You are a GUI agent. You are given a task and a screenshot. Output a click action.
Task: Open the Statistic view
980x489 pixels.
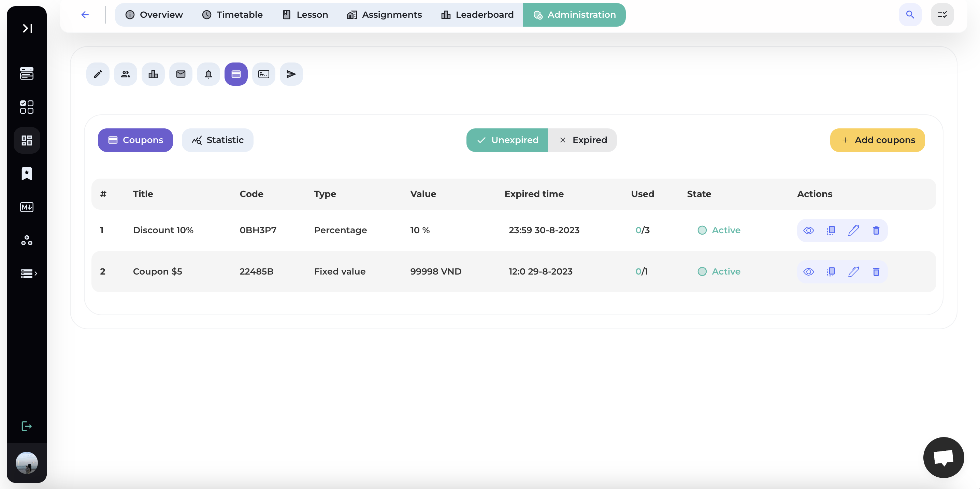tap(218, 140)
